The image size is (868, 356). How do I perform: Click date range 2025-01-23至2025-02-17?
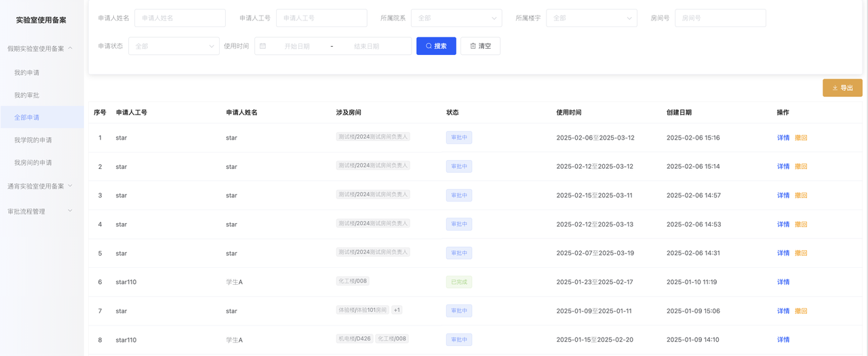(x=595, y=282)
